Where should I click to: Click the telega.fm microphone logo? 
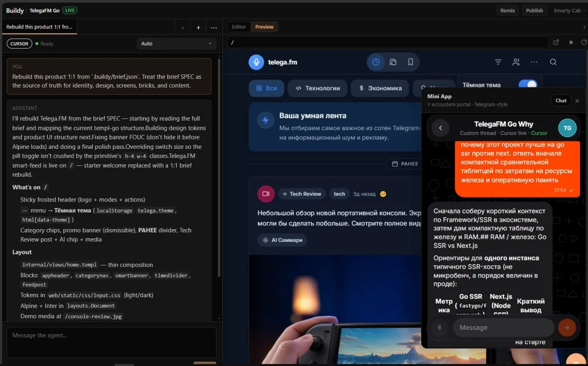(256, 62)
